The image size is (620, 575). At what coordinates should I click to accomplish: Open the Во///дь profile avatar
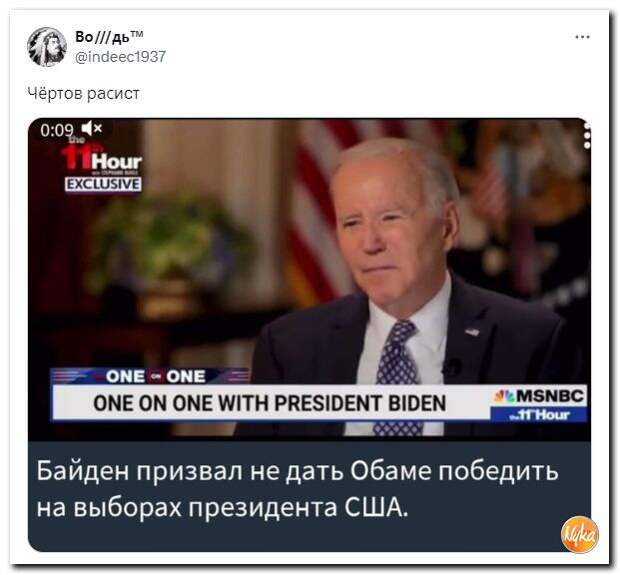click(x=47, y=47)
